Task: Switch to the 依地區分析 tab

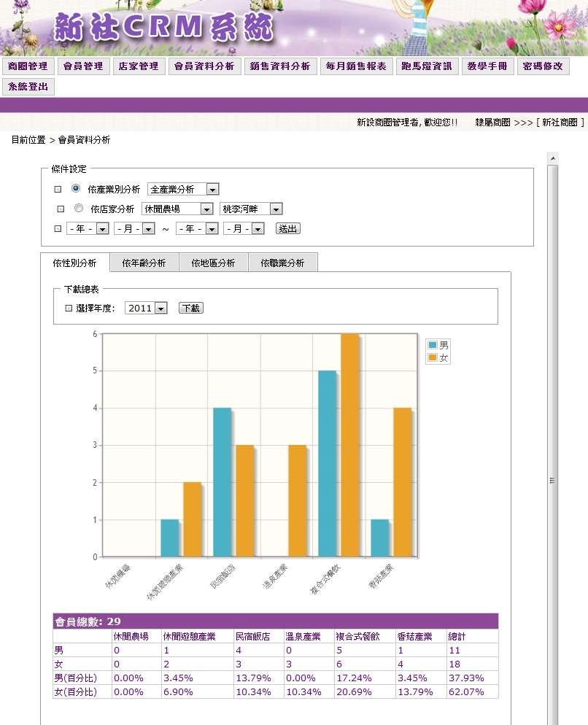Action: 213,263
